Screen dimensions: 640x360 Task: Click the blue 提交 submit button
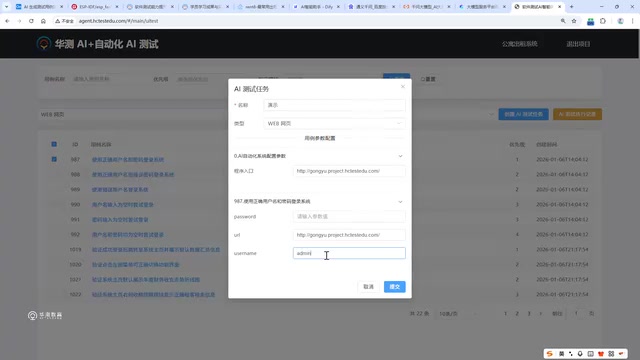pos(394,287)
